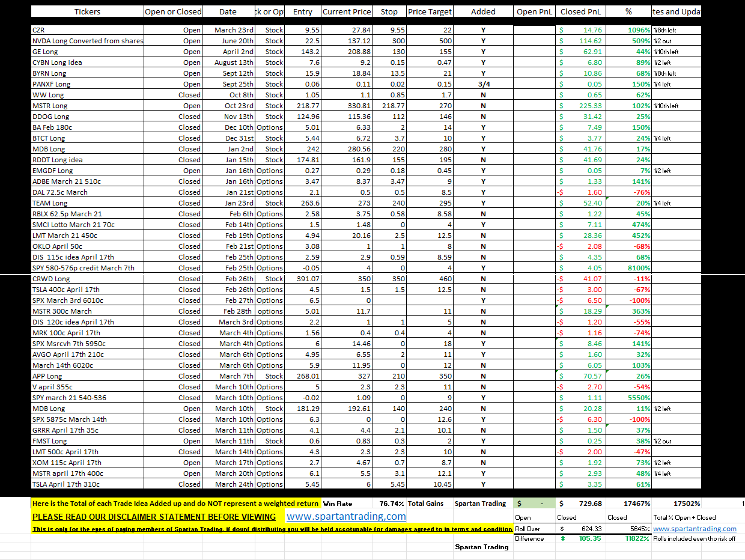Open the large www.spartantrading.com link beside the disclaimer
Image resolution: width=745 pixels, height=560 pixels.
coord(346,517)
